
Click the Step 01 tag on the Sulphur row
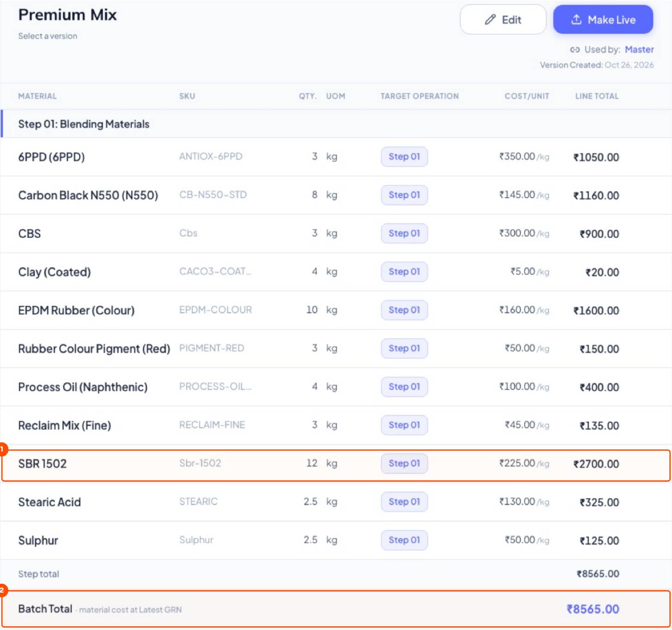click(x=404, y=540)
